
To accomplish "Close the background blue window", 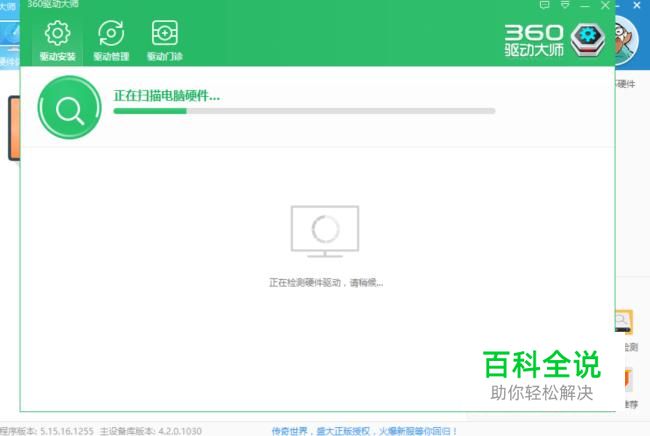I will point(637,6).
